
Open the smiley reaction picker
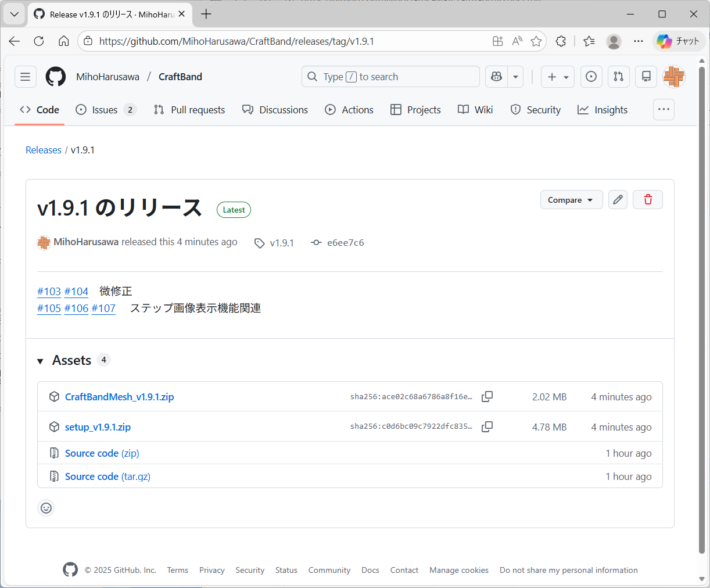[46, 508]
